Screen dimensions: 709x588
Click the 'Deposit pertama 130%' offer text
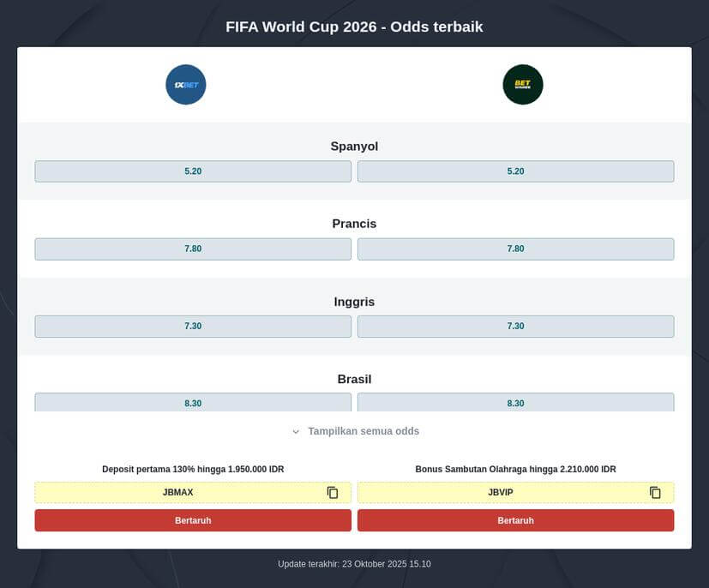click(x=193, y=469)
